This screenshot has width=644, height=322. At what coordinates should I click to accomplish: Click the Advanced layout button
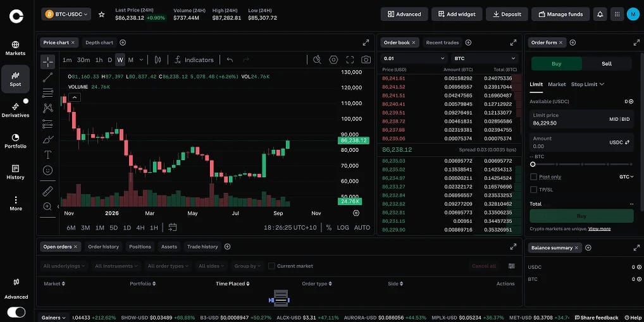(x=404, y=14)
